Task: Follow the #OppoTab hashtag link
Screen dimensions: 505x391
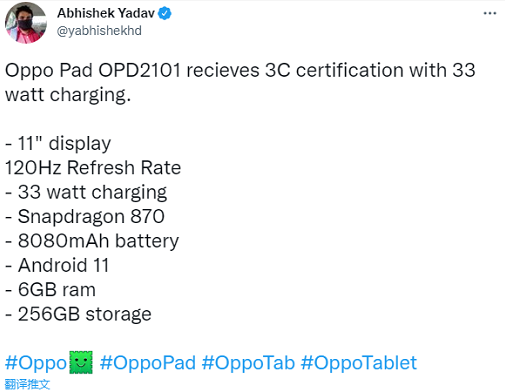Action: tap(248, 363)
